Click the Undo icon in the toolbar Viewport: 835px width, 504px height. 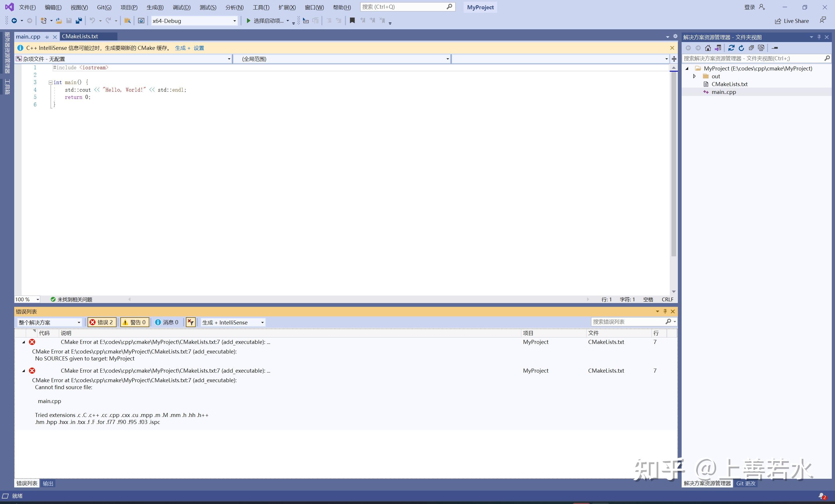click(x=92, y=20)
